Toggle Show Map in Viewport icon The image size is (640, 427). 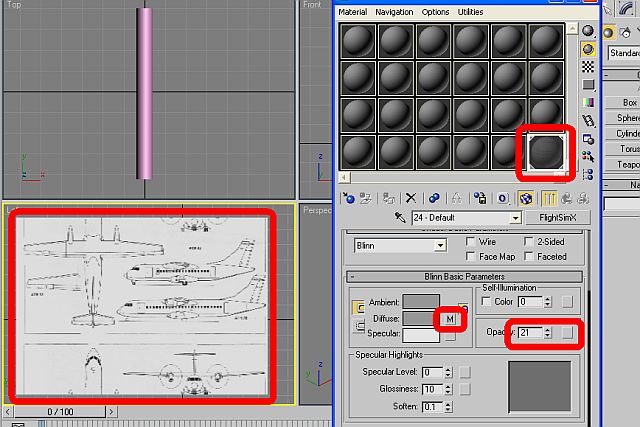tap(526, 199)
